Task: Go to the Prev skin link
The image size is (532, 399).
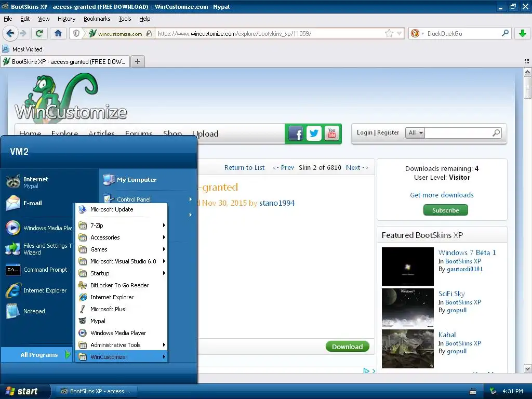Action: (283, 168)
